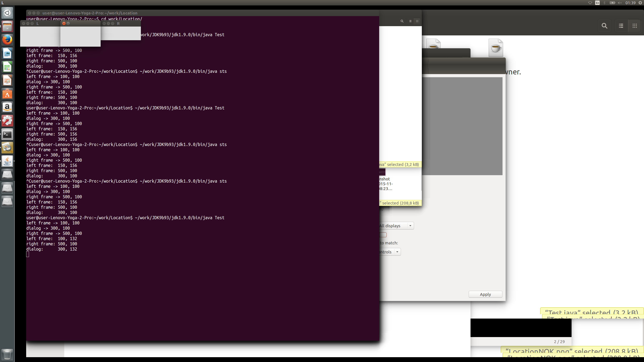Open Firefox from the launcher

(7, 39)
